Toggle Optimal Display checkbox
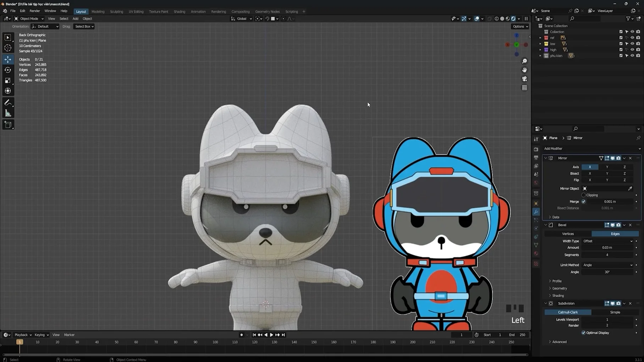This screenshot has height=362, width=644. (x=583, y=333)
